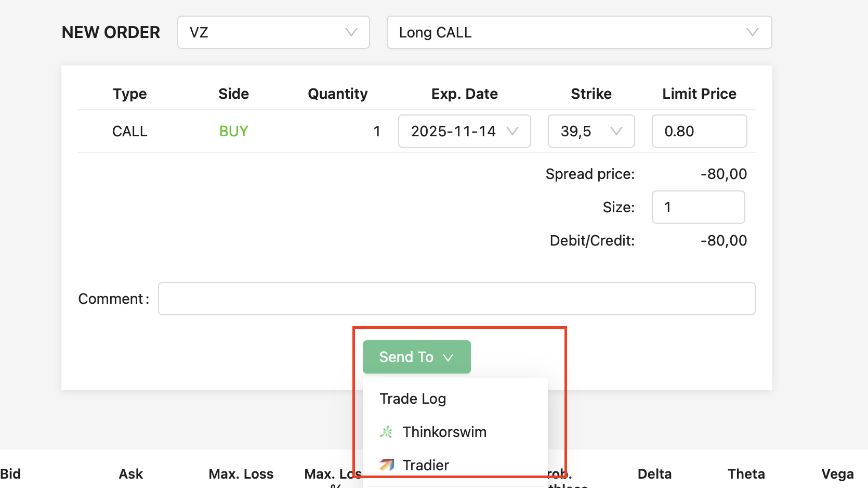Click into the Comment text box
The image size is (868, 488).
tap(456, 299)
